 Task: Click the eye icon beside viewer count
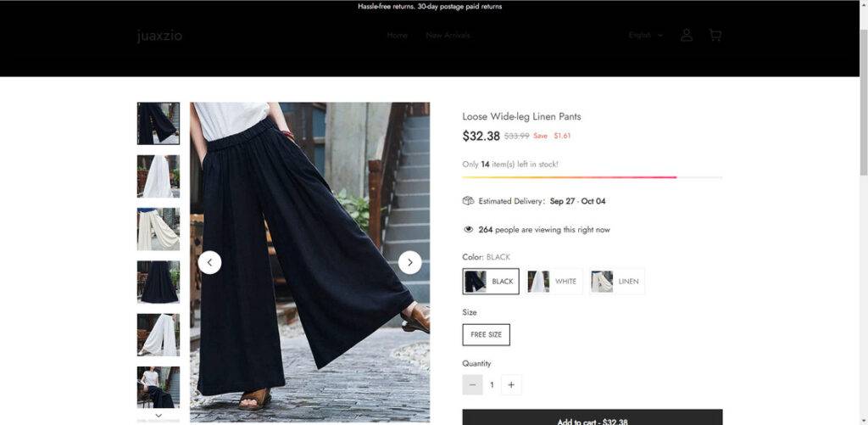468,229
